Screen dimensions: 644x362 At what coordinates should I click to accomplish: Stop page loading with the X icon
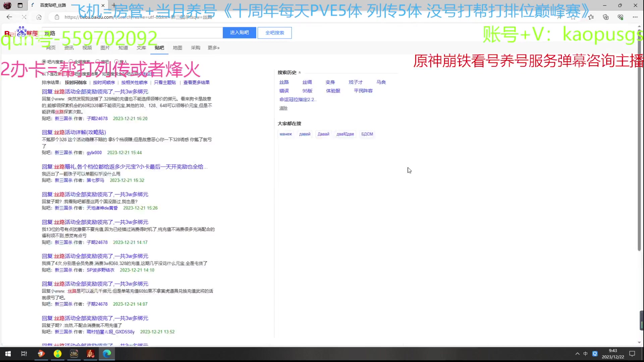(x=24, y=17)
